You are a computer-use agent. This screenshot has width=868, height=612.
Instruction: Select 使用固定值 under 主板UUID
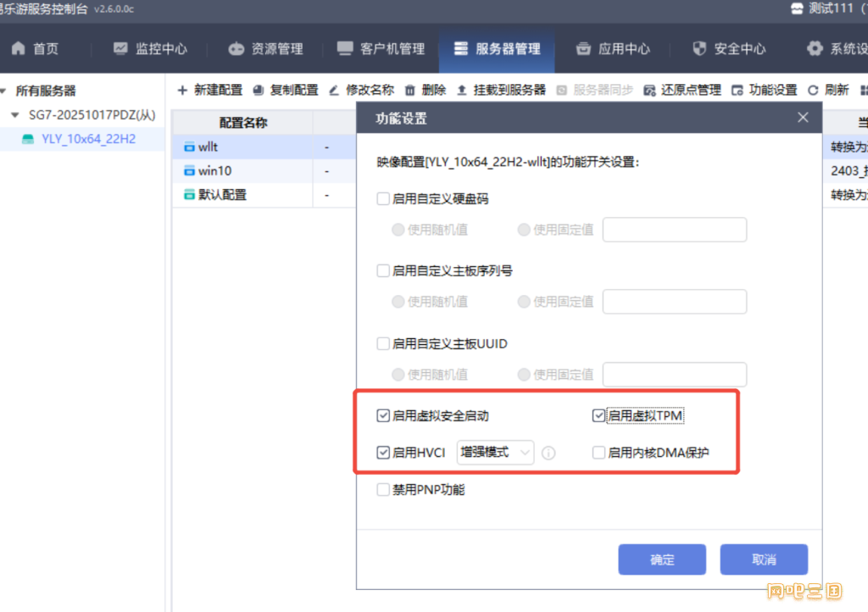tap(524, 375)
